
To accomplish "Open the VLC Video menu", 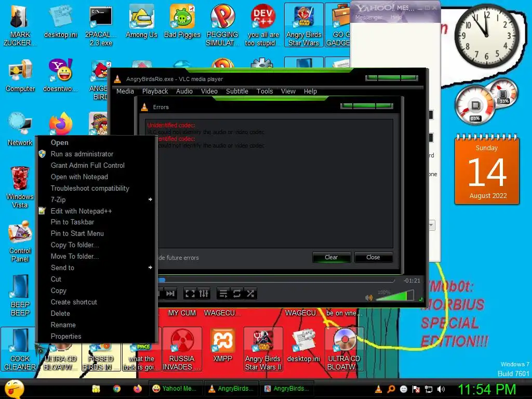I will (209, 91).
